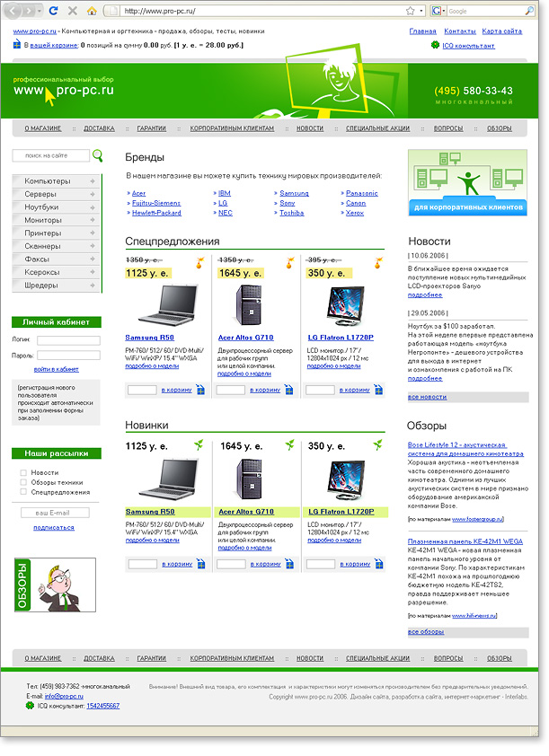This screenshot has width=549, height=756.
Task: Open the Главная link in the header
Action: pos(422,31)
